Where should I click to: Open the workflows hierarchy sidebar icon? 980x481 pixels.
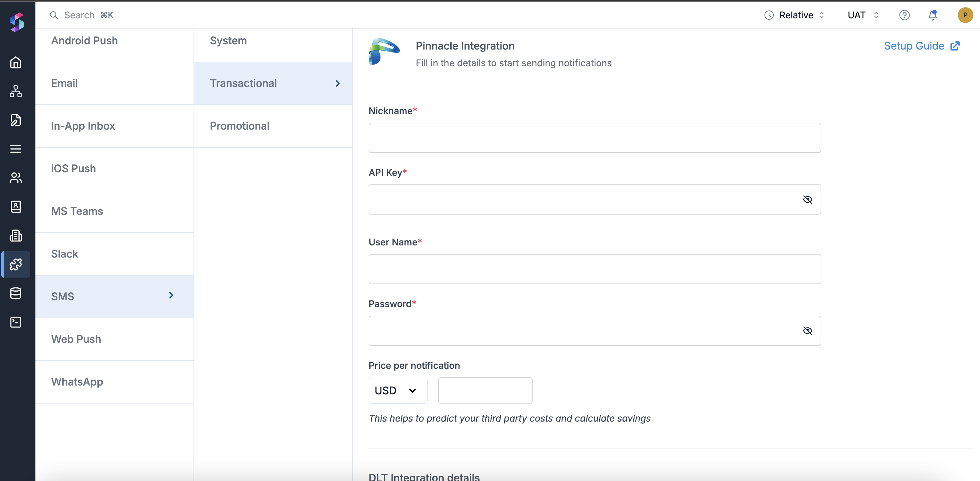click(x=16, y=91)
